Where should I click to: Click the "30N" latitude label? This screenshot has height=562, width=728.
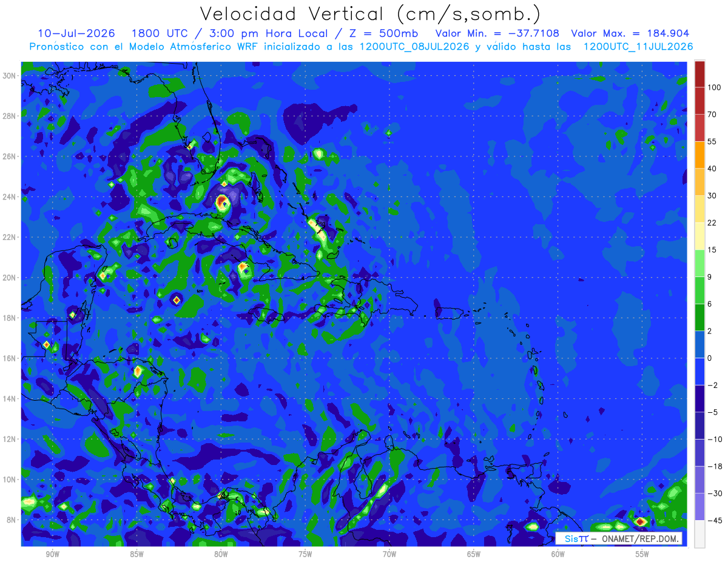coord(10,76)
